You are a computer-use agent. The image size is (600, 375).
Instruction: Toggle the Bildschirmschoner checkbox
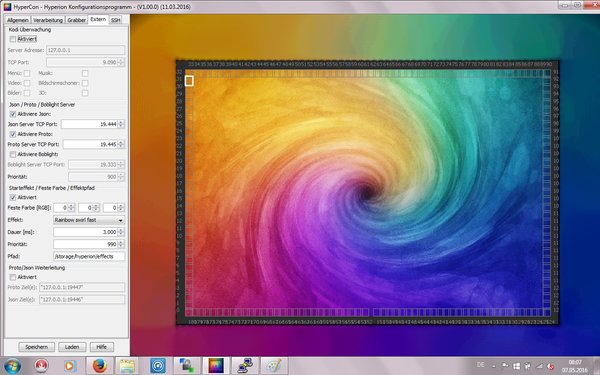[x=85, y=83]
